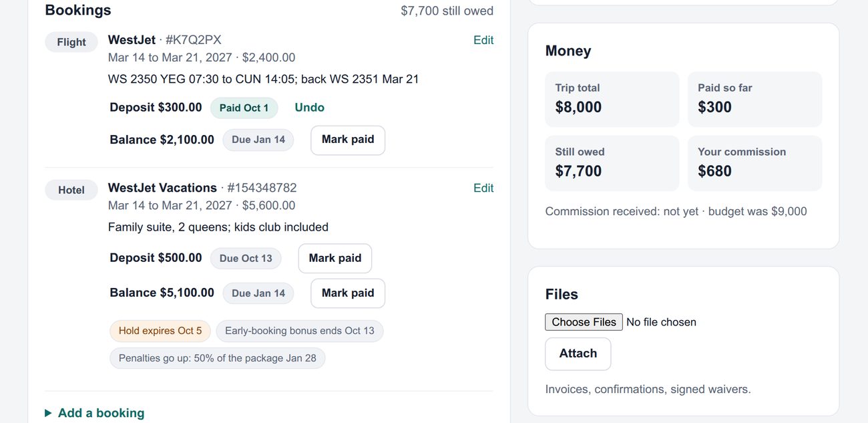Click the WS 2350 flight details line
The image size is (868, 423).
[264, 79]
